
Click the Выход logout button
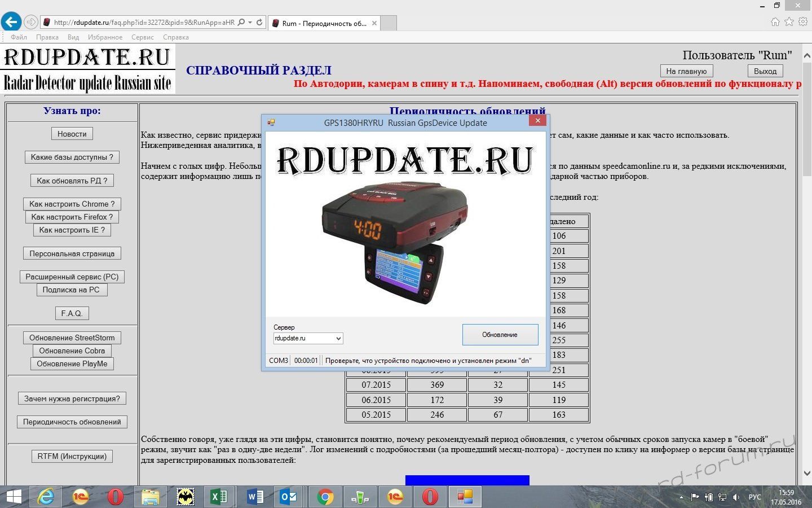(765, 71)
